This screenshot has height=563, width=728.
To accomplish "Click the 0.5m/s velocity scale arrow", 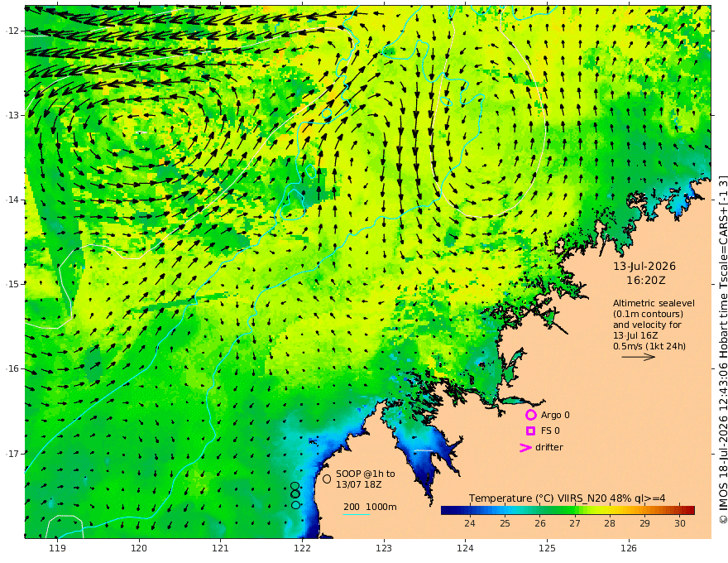I will tap(639, 357).
